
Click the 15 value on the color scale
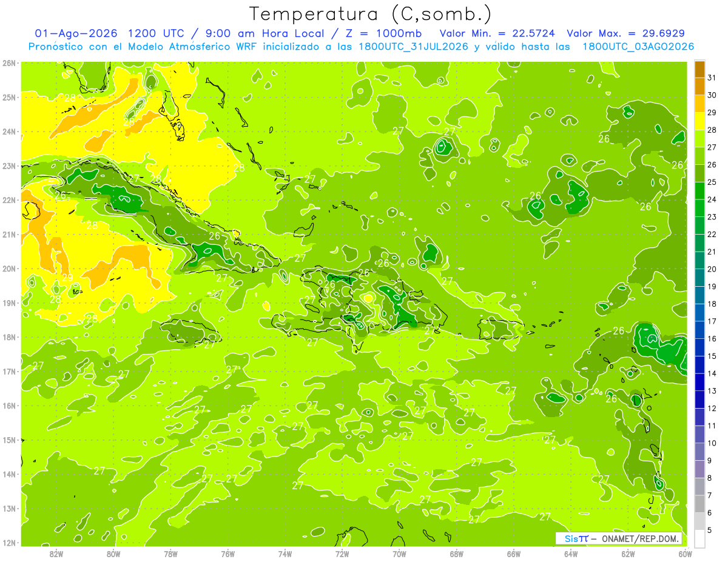(x=712, y=356)
